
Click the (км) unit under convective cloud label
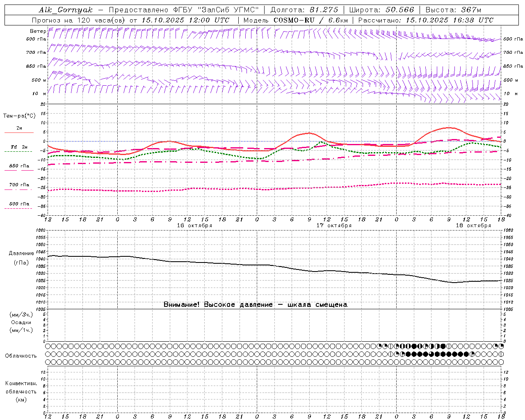(x=21, y=399)
